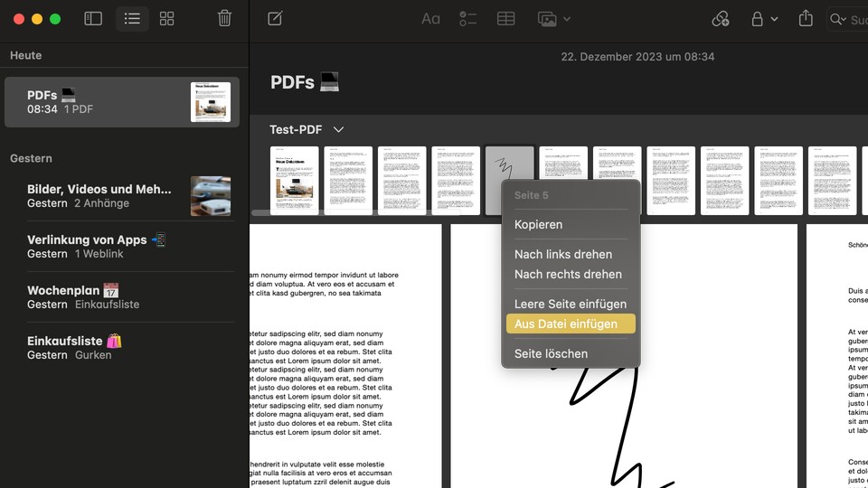Image resolution: width=868 pixels, height=488 pixels.
Task: Expand the Test-PDF chevron menu
Action: pyautogui.click(x=339, y=130)
